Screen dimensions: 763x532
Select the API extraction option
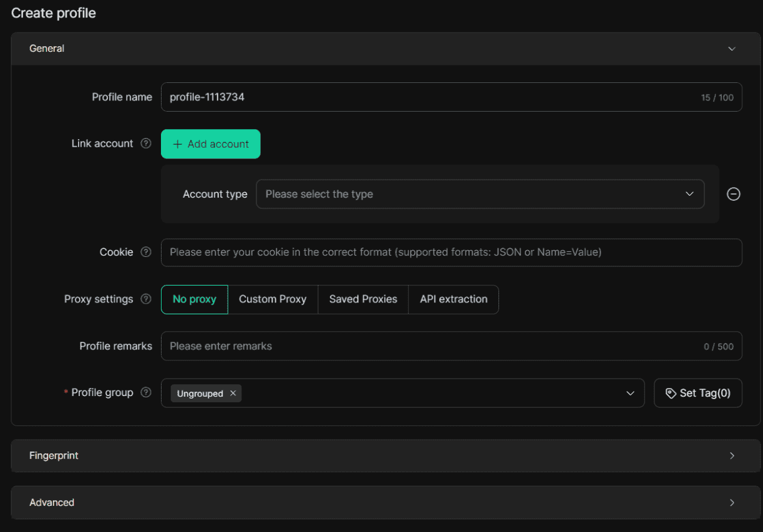pyautogui.click(x=454, y=299)
